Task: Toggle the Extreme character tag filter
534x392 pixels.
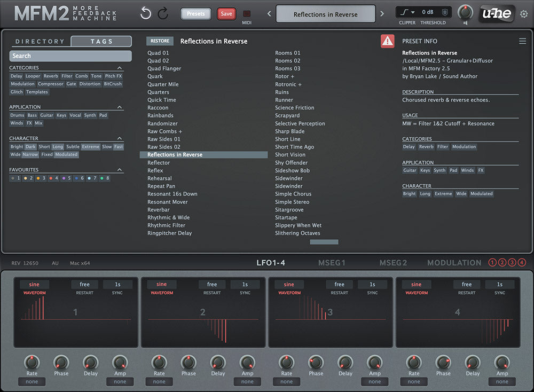Action: tap(91, 147)
